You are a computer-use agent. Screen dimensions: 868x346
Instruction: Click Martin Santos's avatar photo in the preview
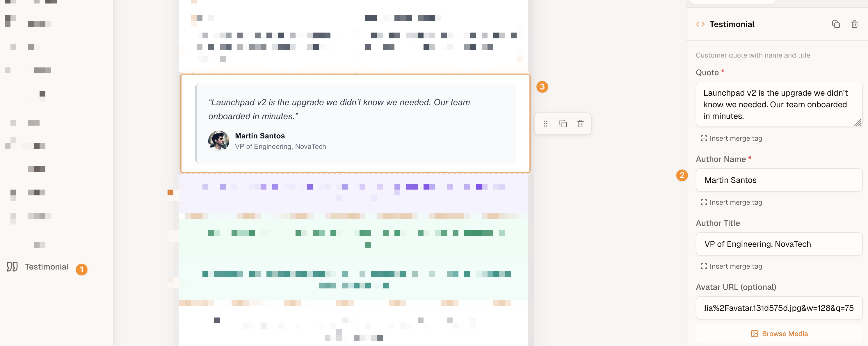pyautogui.click(x=219, y=140)
